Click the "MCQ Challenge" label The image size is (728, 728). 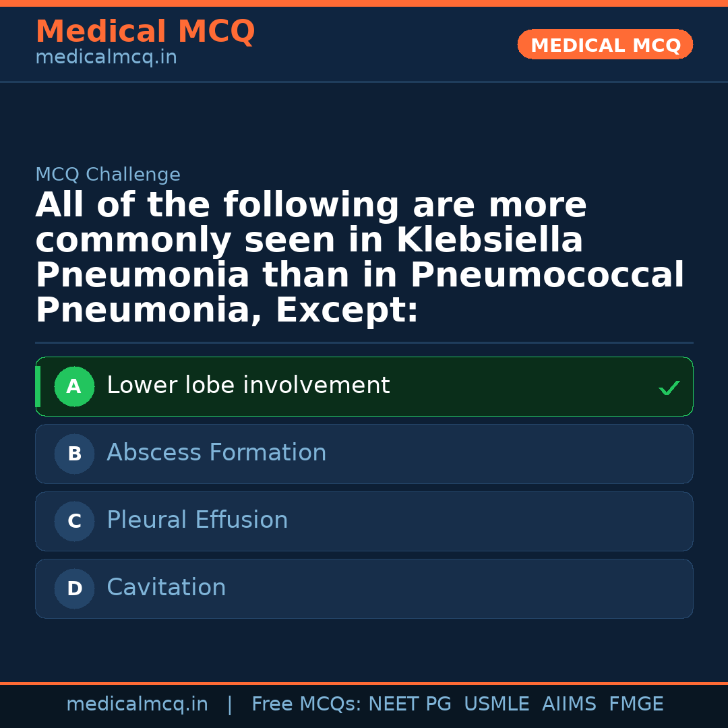[108, 175]
